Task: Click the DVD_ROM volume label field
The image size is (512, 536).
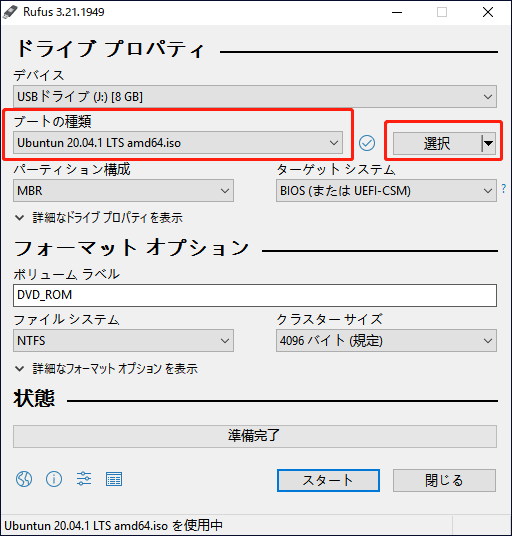Action: [255, 295]
